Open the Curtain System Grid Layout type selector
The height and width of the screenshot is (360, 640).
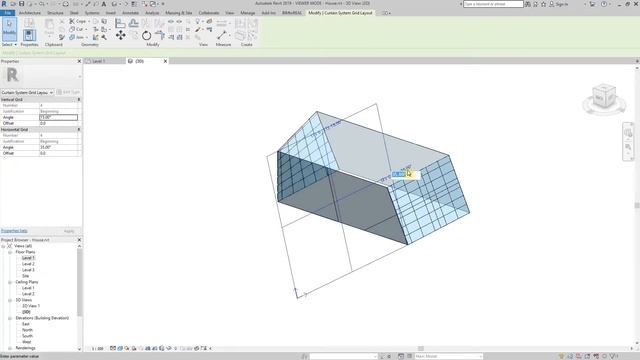tap(27, 93)
